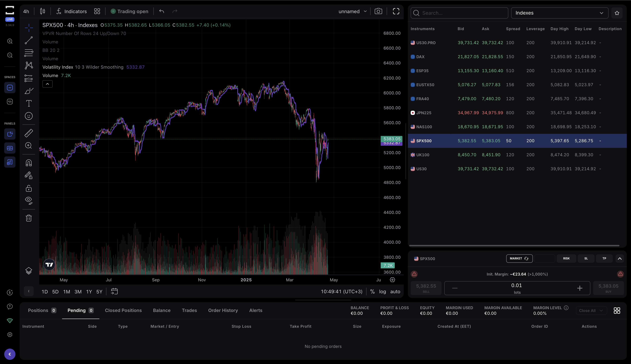The image size is (631, 364).
Task: Switch to the Order History tab
Action: click(x=223, y=311)
